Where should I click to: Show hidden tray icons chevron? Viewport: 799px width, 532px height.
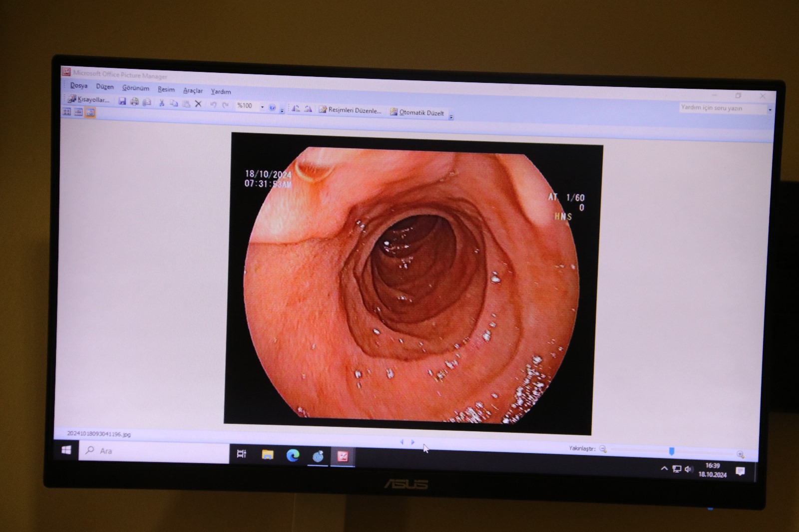(x=664, y=468)
